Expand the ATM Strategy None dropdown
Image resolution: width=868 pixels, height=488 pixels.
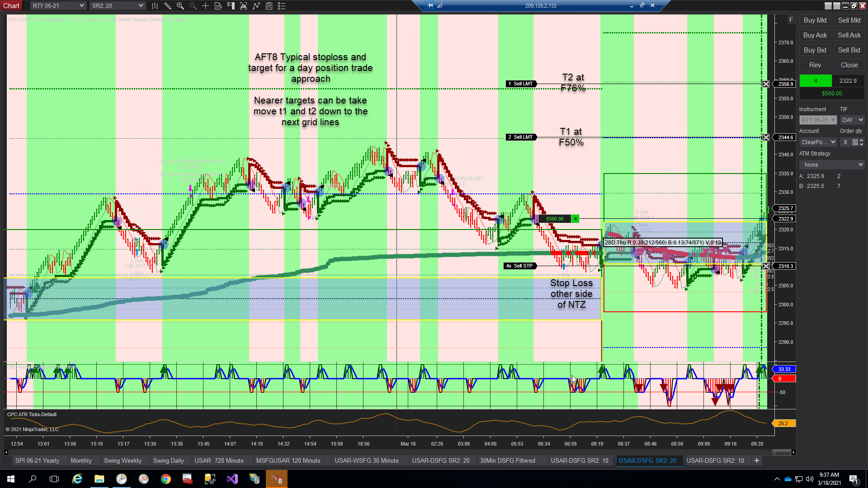tap(832, 165)
